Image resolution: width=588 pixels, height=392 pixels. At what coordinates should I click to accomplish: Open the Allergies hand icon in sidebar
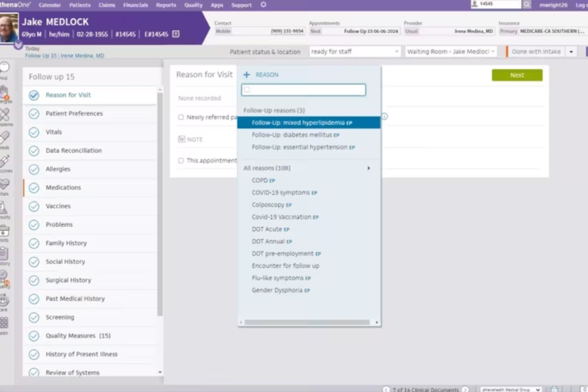[x=4, y=92]
